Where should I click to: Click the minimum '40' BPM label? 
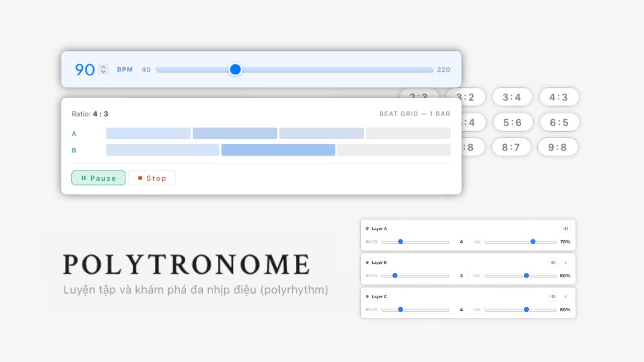(146, 69)
